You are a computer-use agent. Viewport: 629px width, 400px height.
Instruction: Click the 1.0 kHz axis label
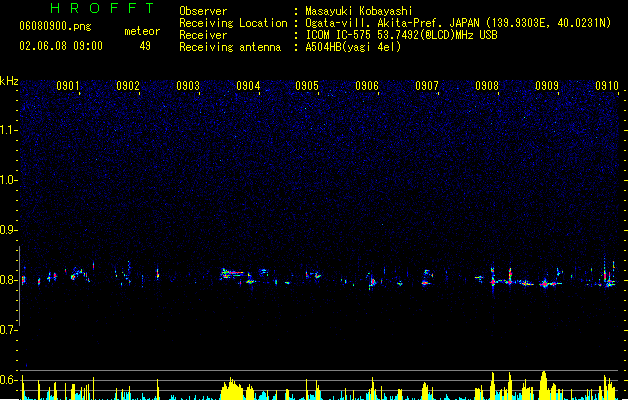coord(8,180)
